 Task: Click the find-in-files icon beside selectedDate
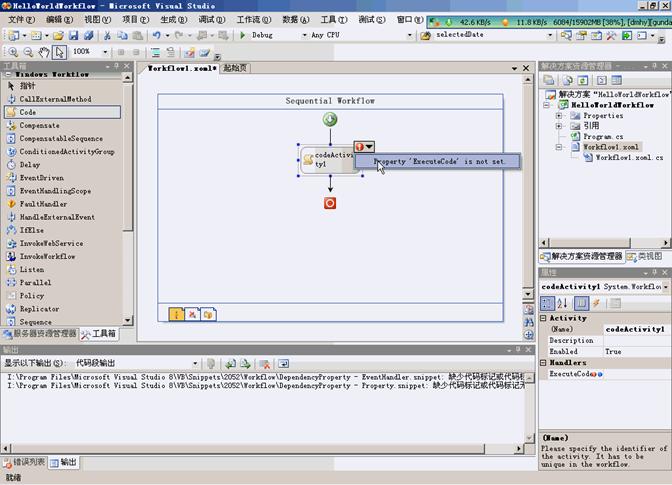click(426, 36)
